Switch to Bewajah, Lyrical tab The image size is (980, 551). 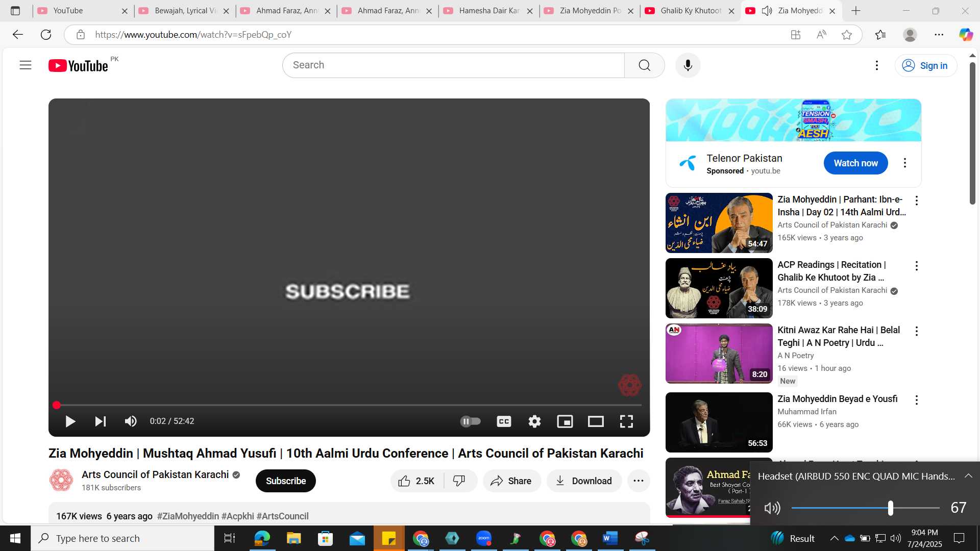point(184,11)
